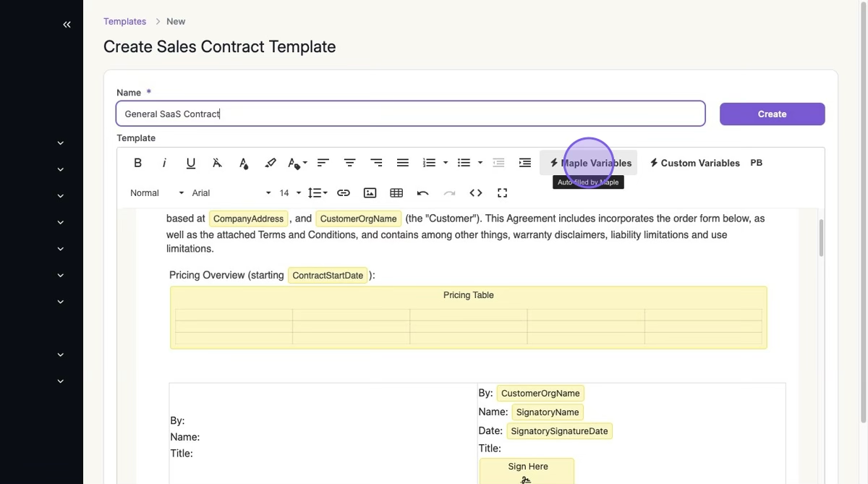Go to Templates breadcrumb link
This screenshot has width=868, height=484.
124,22
